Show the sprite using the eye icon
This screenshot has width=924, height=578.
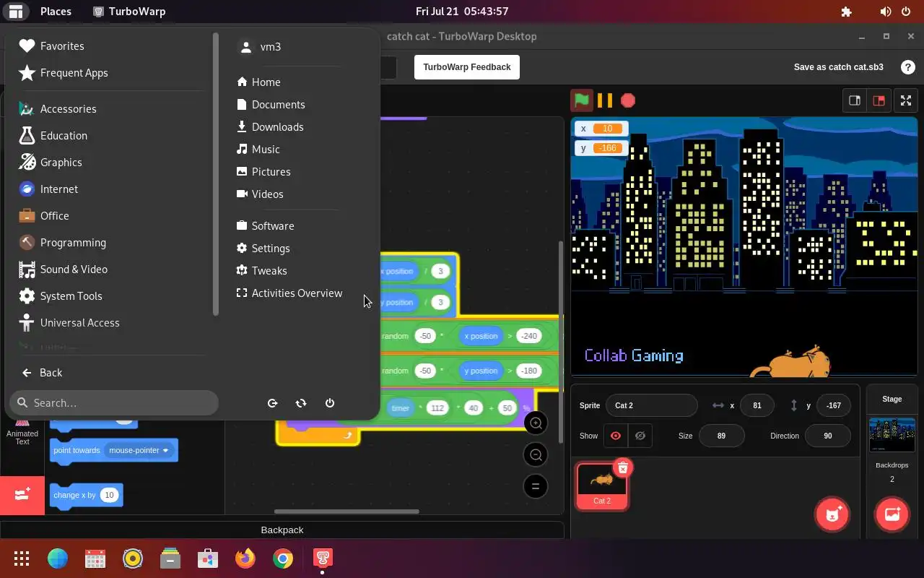(x=616, y=436)
